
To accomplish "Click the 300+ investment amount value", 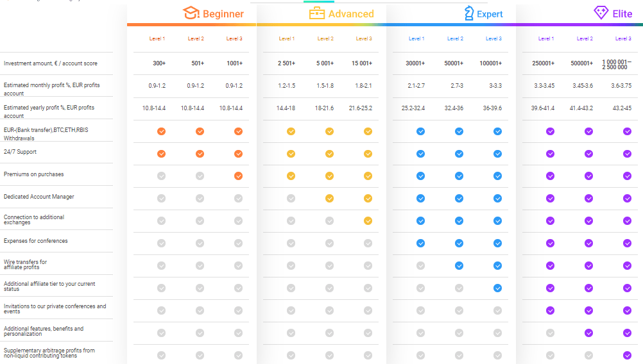I will (160, 63).
